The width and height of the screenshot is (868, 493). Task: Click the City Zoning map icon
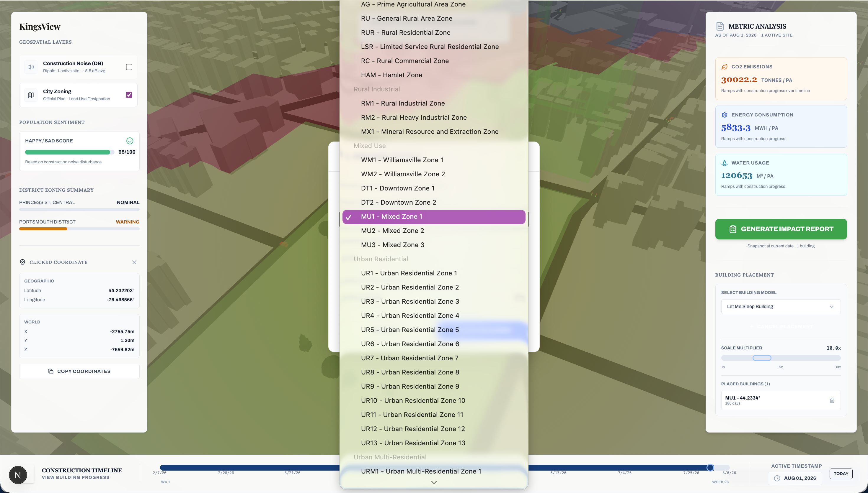tap(31, 95)
